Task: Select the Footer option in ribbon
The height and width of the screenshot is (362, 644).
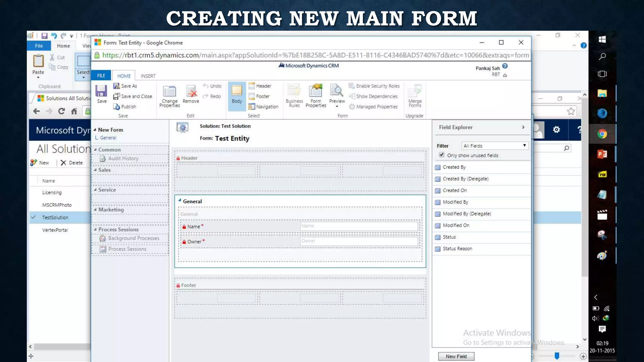Action: [259, 96]
